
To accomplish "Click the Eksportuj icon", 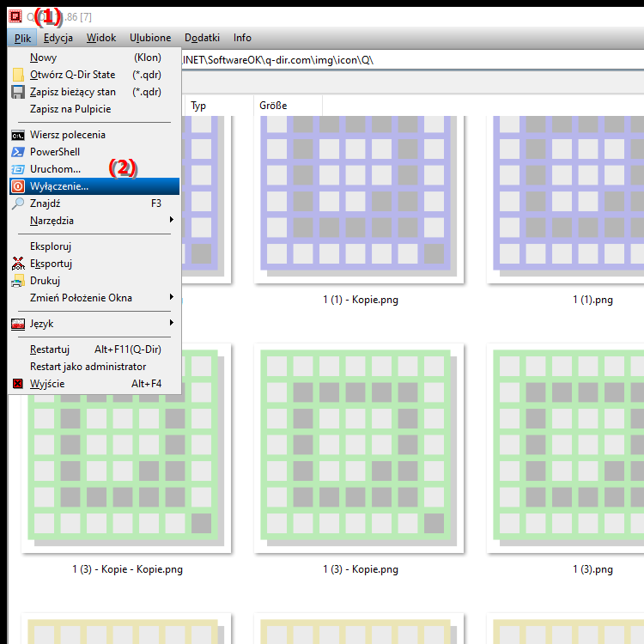I will [18, 264].
